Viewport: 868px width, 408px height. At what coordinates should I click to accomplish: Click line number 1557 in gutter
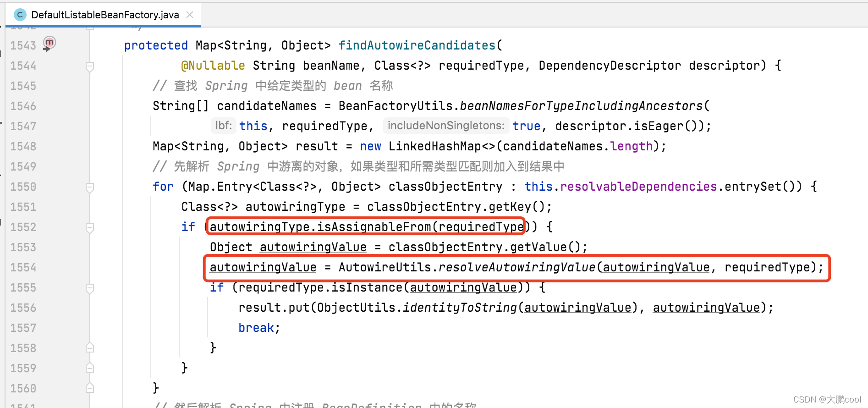click(x=23, y=328)
